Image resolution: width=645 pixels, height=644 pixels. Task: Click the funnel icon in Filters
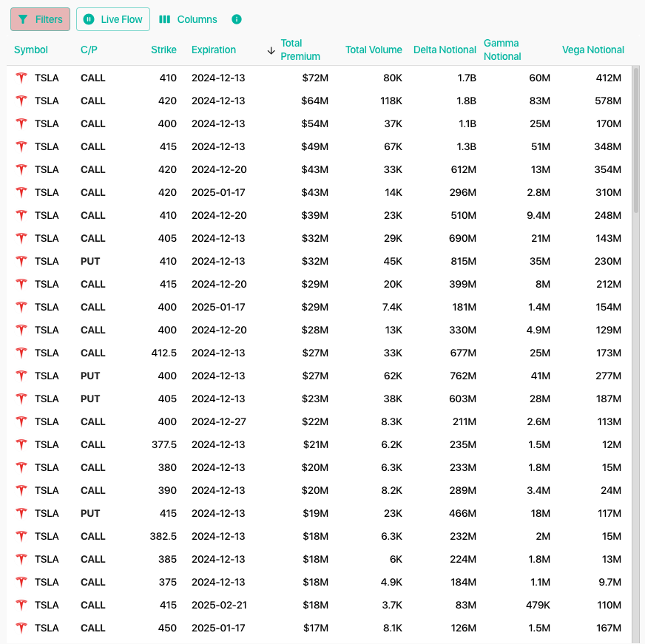23,19
